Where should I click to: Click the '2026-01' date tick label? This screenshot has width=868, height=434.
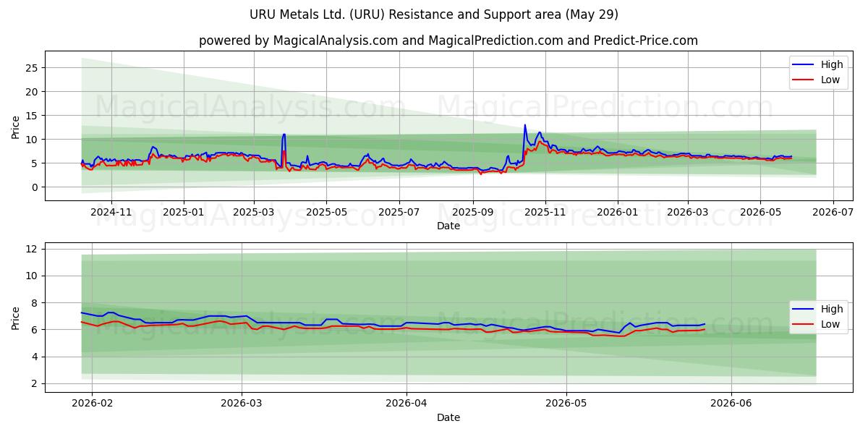[618, 213]
